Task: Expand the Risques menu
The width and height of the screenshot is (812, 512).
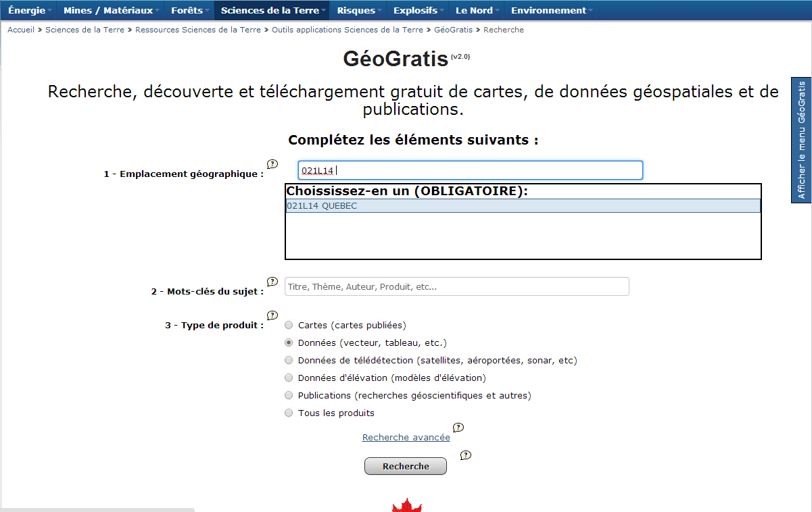Action: [x=358, y=10]
